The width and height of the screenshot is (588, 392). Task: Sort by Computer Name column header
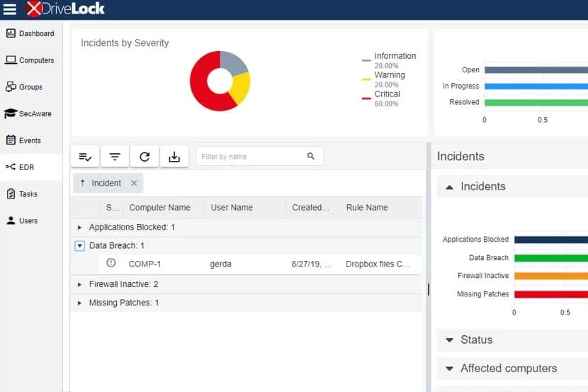(159, 208)
